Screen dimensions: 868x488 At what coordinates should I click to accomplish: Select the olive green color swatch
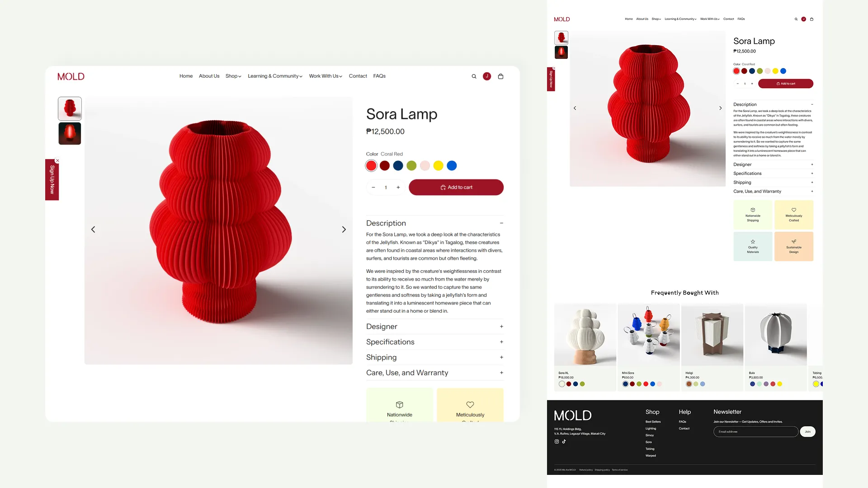(411, 166)
